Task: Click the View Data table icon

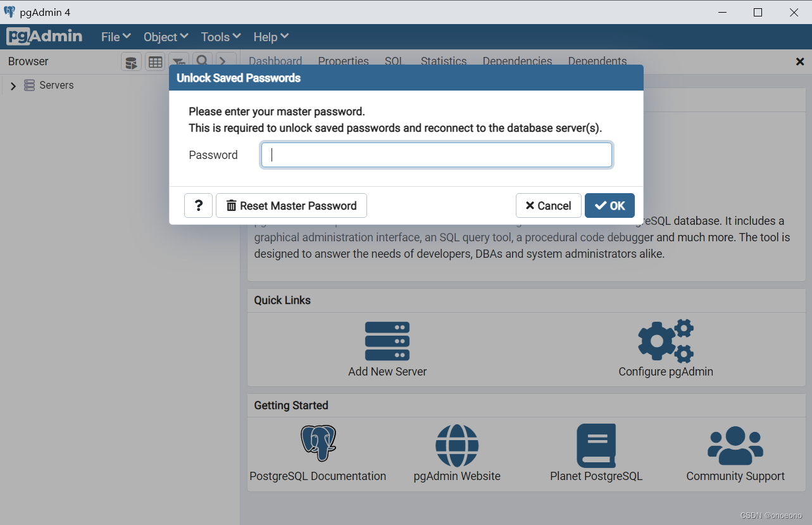Action: [155, 62]
